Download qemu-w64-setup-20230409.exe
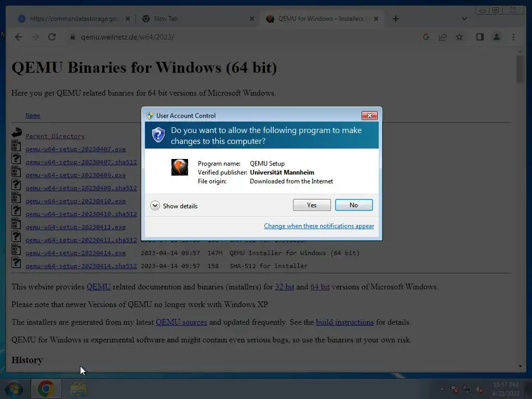532x399 pixels. (75, 175)
